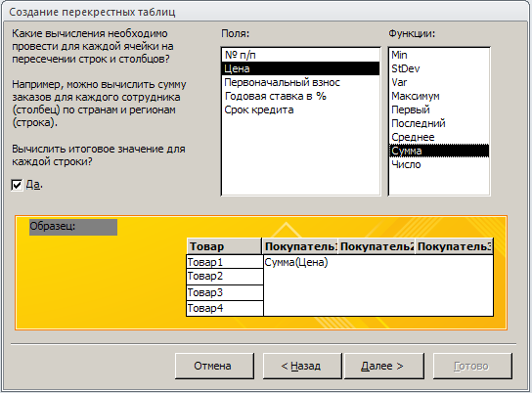Choose the 'Последний' function

click(439, 123)
